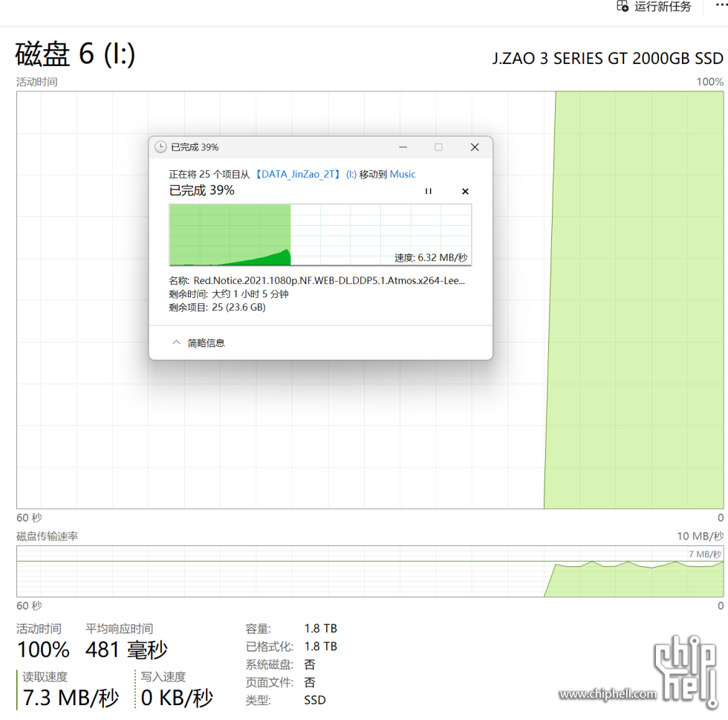Click the 已完成 39% heading in the dialog body

tap(202, 190)
